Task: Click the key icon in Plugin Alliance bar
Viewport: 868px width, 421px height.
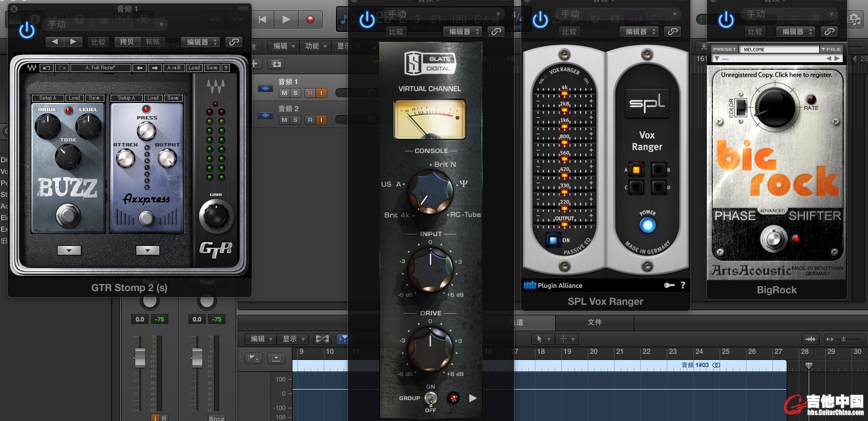Action: (669, 285)
